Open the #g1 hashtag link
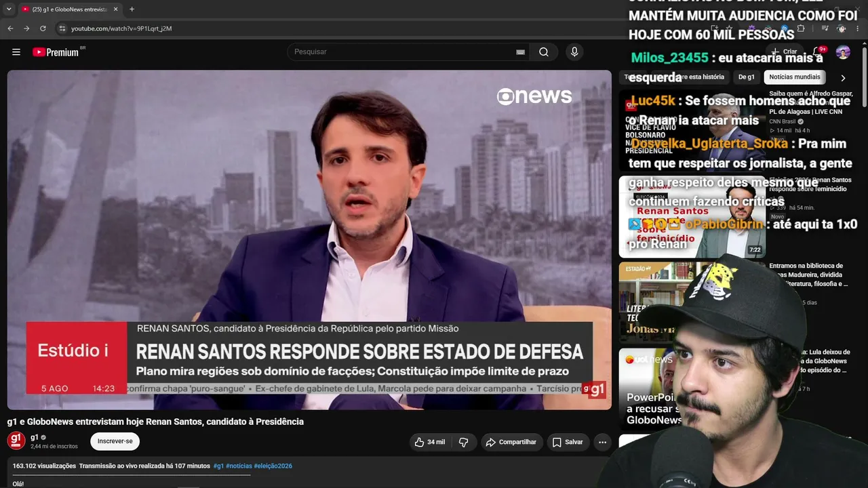Screen dimensions: 868x488 [x=218, y=466]
